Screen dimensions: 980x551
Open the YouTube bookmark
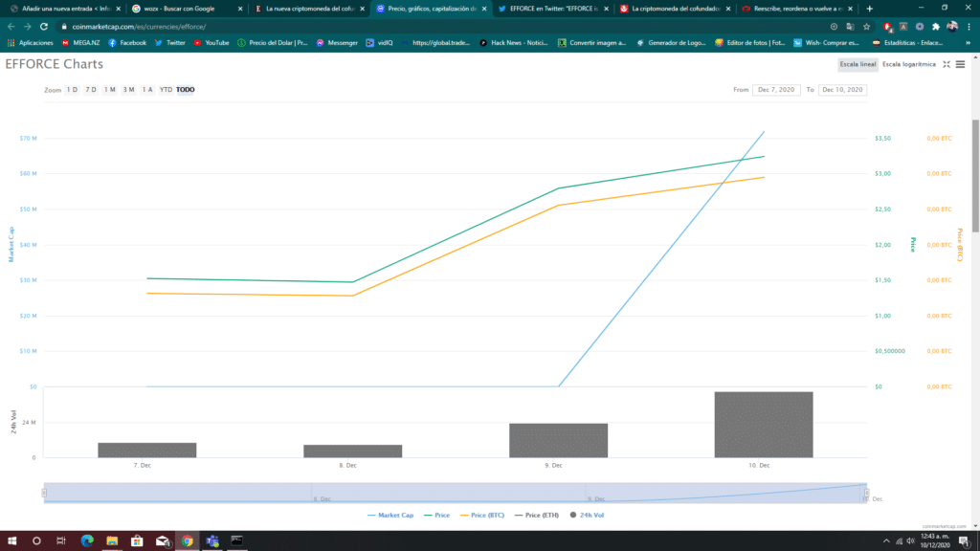[212, 43]
